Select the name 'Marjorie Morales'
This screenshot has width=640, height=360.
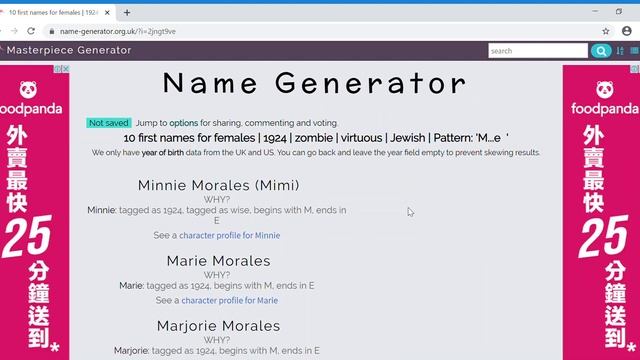point(218,326)
